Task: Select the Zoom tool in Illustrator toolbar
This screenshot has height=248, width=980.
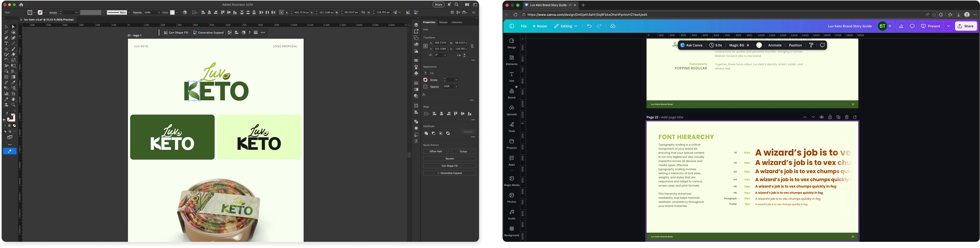Action: [13, 105]
